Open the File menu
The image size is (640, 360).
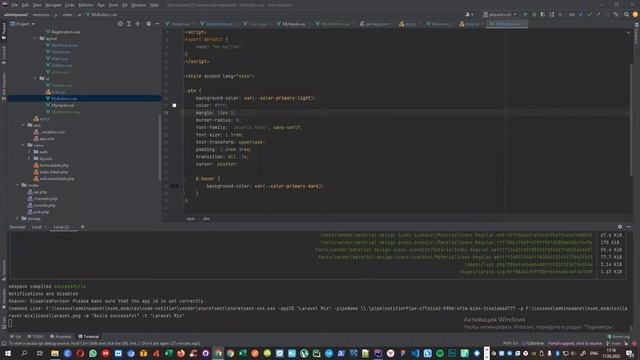tap(15, 5)
